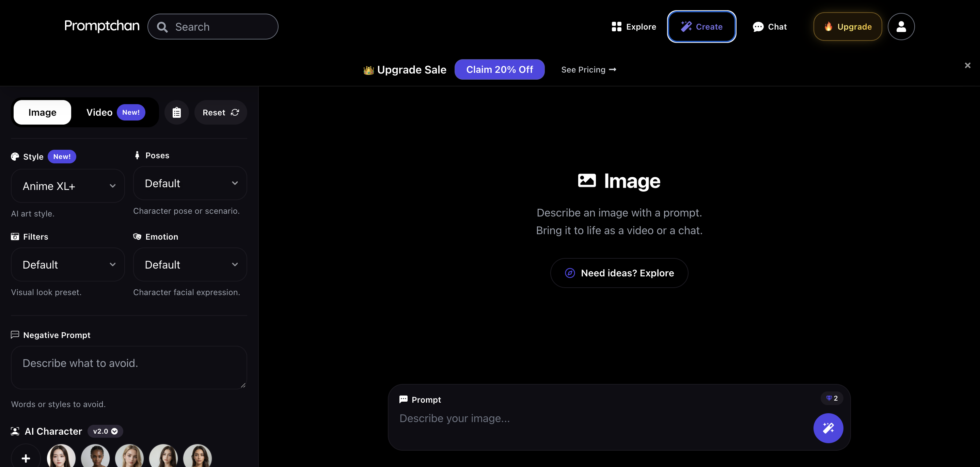Click the Negative Prompt text area

pos(129,367)
